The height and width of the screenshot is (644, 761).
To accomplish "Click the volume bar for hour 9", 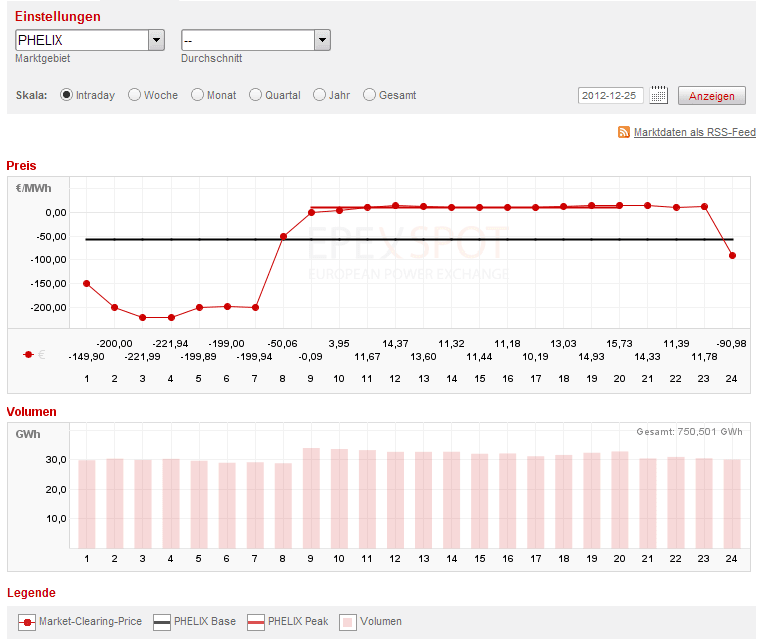I will click(x=311, y=498).
